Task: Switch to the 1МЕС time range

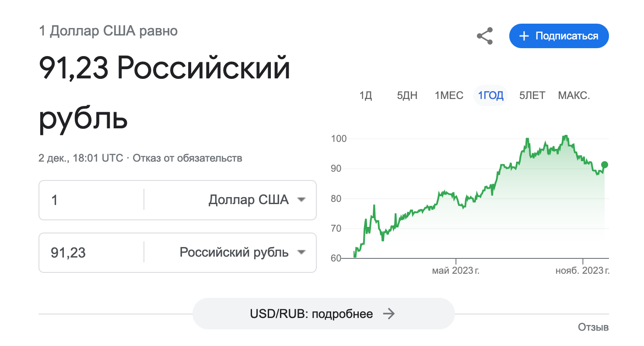Action: pyautogui.click(x=449, y=95)
